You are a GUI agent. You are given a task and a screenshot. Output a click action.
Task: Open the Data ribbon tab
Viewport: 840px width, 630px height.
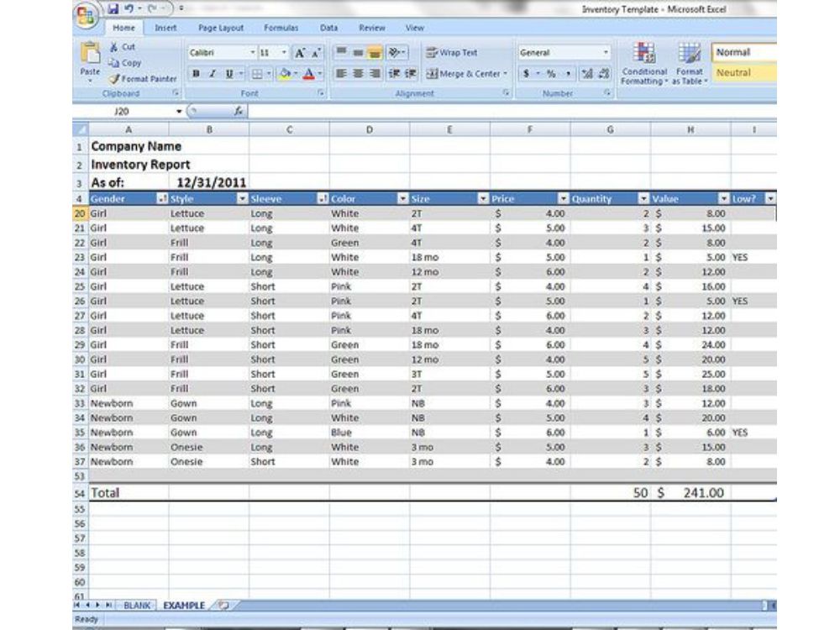click(x=328, y=28)
